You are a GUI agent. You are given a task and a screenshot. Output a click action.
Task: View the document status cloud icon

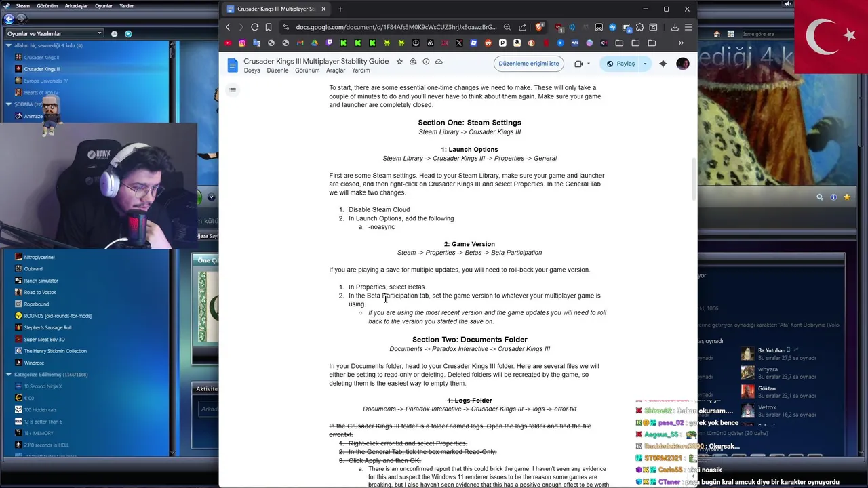[x=439, y=62]
